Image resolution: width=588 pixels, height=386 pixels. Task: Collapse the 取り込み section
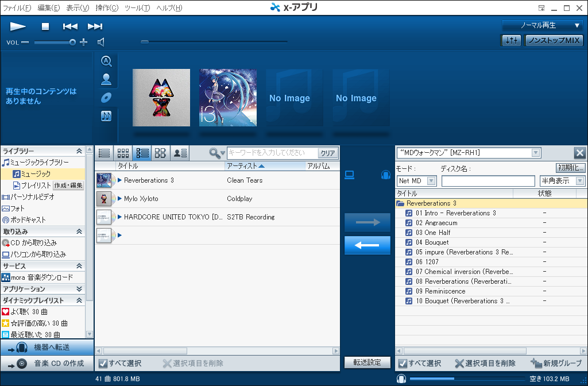(x=79, y=232)
